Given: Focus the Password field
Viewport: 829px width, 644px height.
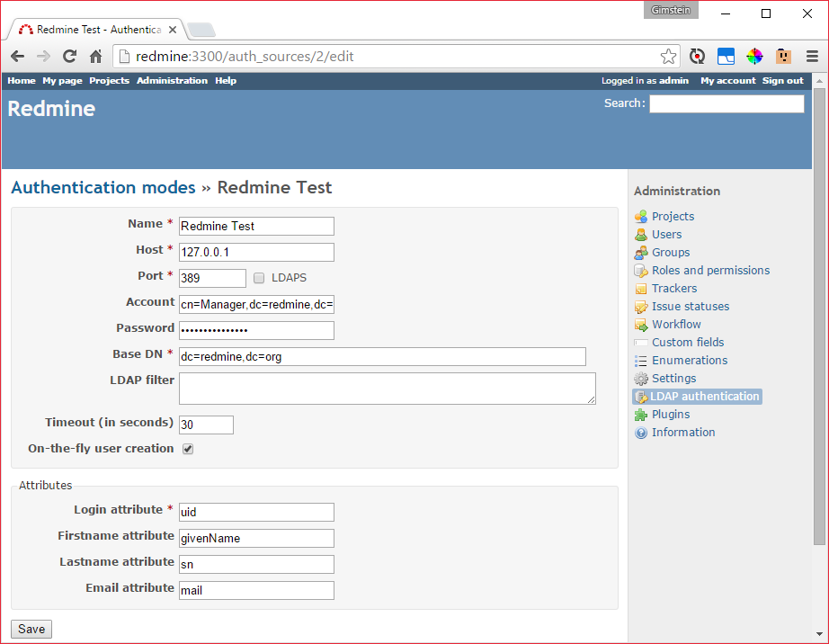Looking at the screenshot, I should tap(256, 330).
